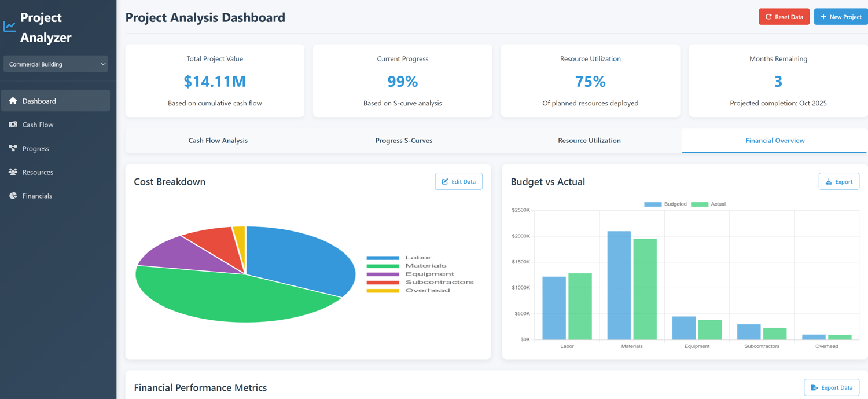Image resolution: width=868 pixels, height=399 pixels.
Task: Go to Cash Flow in the sidebar
Action: [56, 125]
